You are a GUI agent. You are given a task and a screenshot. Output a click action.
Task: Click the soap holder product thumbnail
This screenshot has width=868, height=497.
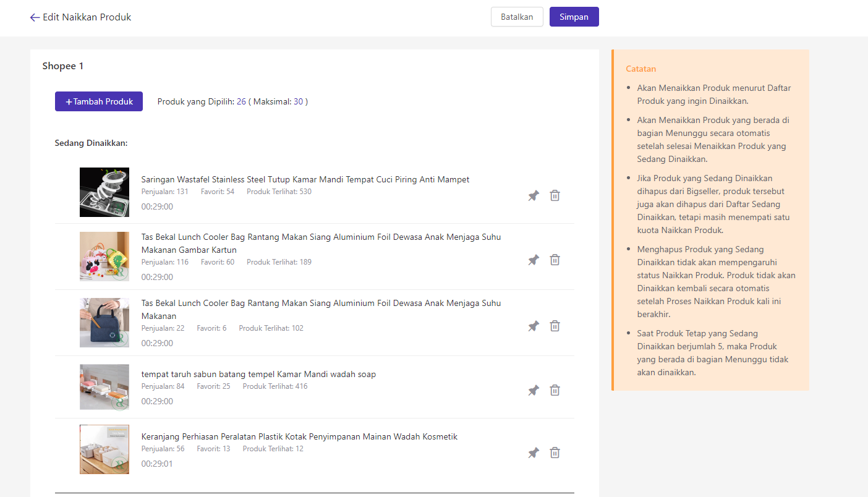tap(104, 387)
